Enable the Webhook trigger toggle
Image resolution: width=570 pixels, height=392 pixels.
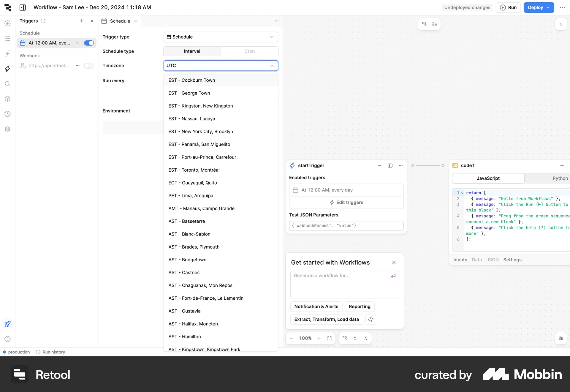[x=89, y=66]
